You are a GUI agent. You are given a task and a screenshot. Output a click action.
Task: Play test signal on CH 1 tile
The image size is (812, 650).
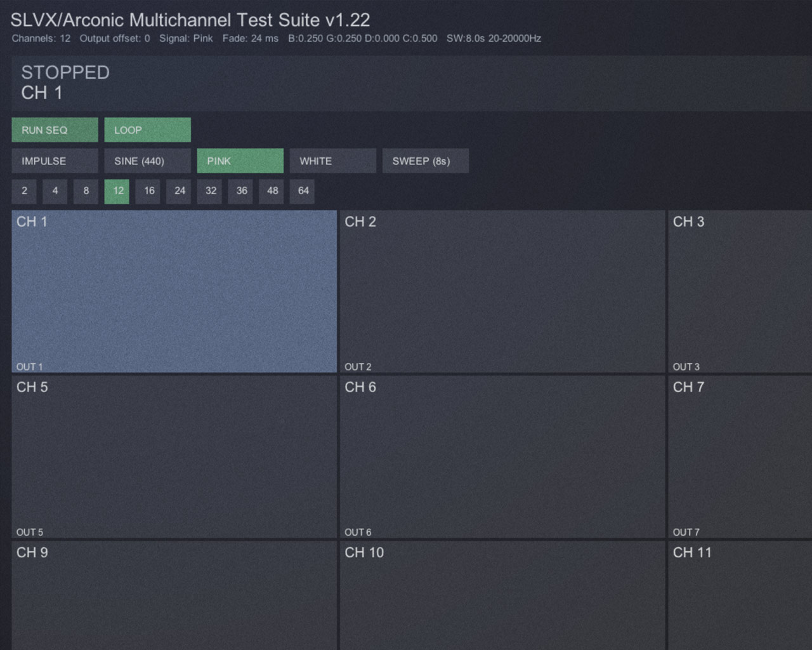(x=173, y=291)
